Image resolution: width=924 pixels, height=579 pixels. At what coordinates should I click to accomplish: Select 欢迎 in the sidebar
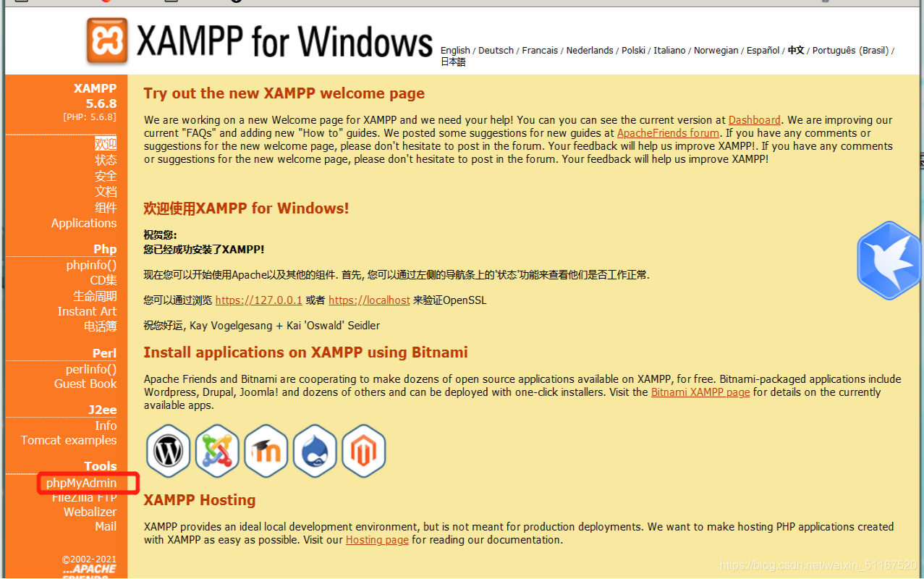(106, 144)
